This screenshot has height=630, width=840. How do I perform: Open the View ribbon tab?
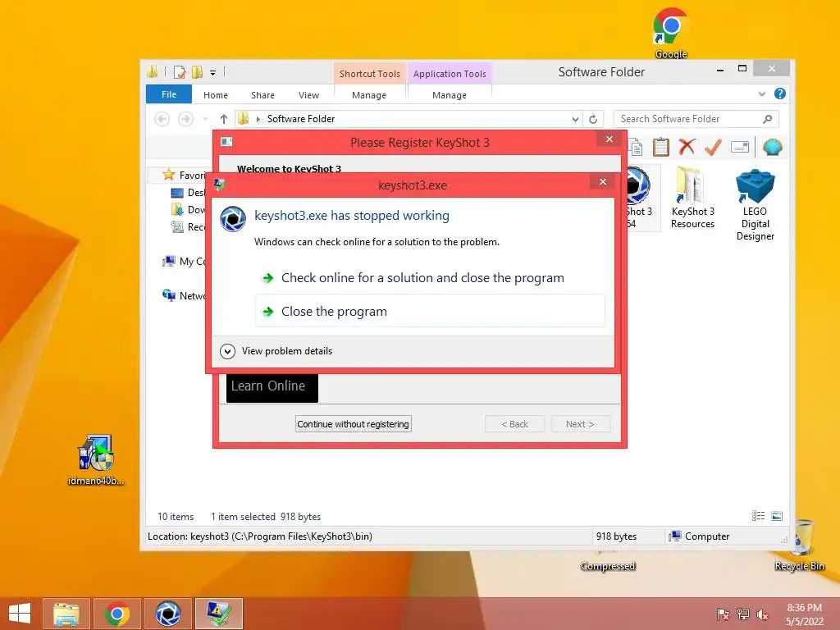point(308,95)
